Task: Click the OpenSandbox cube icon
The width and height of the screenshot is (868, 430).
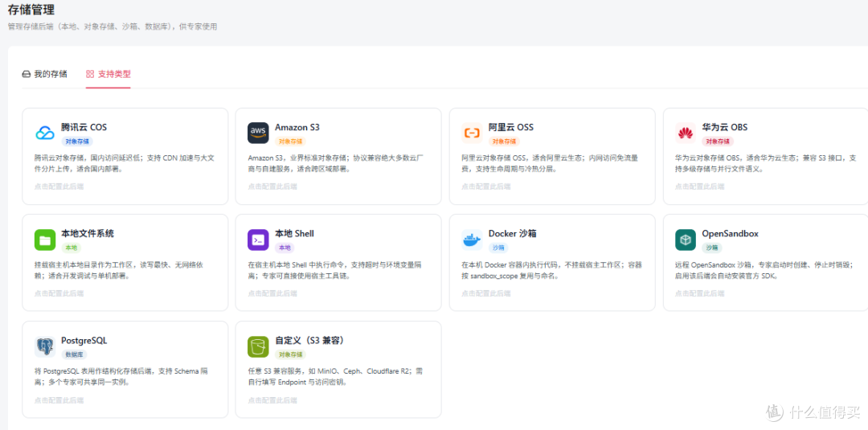Action: [x=686, y=240]
